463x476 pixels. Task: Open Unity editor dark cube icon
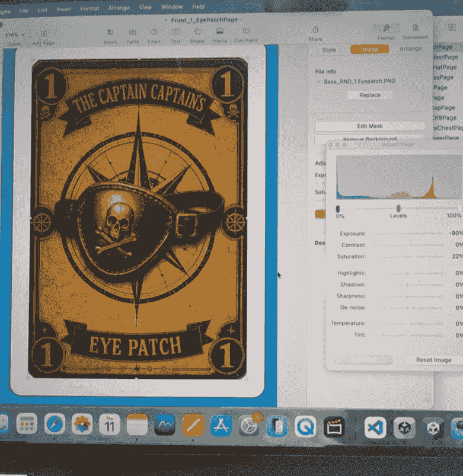[433, 428]
